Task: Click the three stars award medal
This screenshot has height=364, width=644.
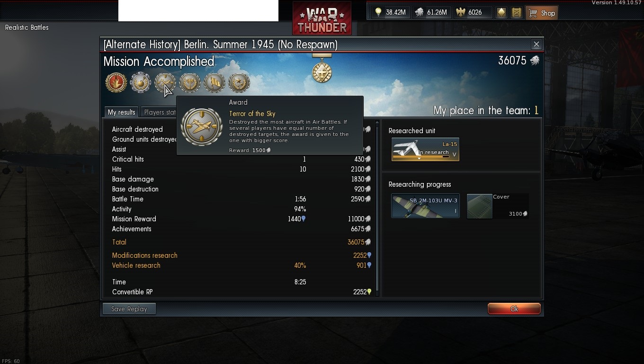Action: click(x=239, y=82)
